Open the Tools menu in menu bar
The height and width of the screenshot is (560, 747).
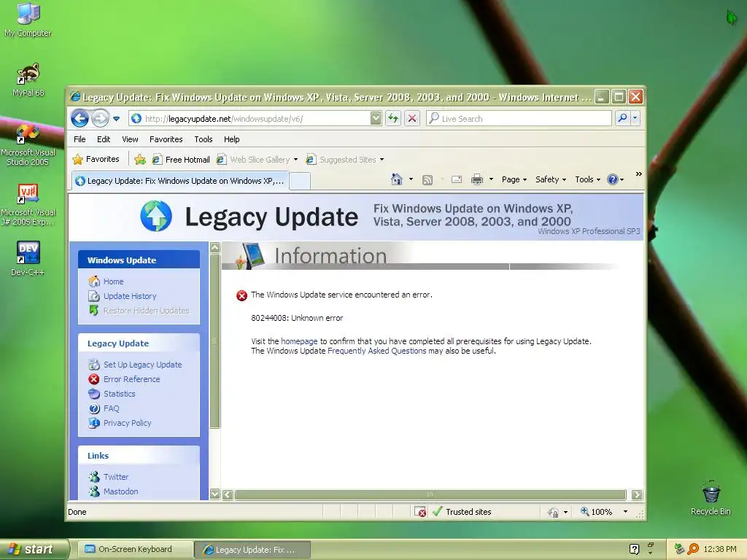tap(203, 139)
